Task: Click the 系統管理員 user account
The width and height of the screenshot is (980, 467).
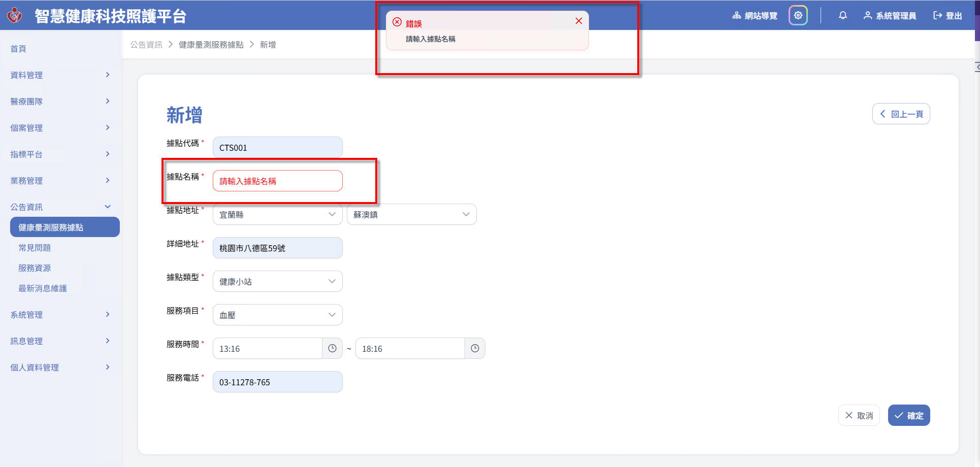Action: [890, 16]
